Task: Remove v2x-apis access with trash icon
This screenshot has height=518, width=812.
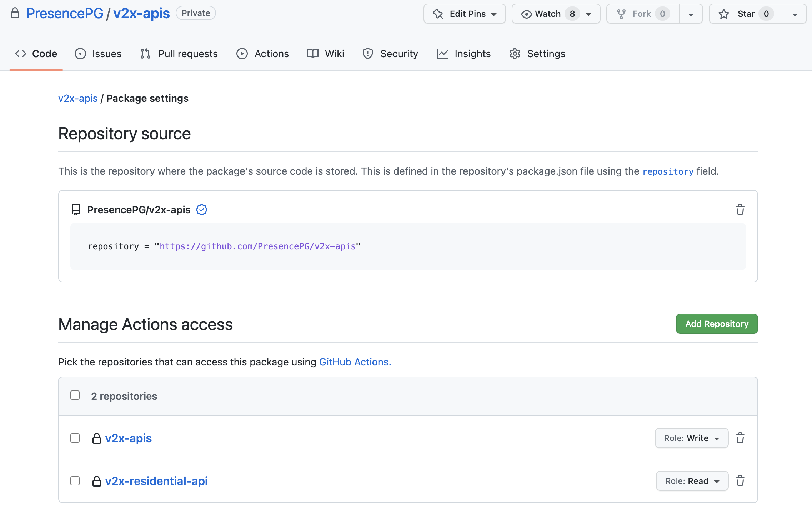Action: click(740, 438)
